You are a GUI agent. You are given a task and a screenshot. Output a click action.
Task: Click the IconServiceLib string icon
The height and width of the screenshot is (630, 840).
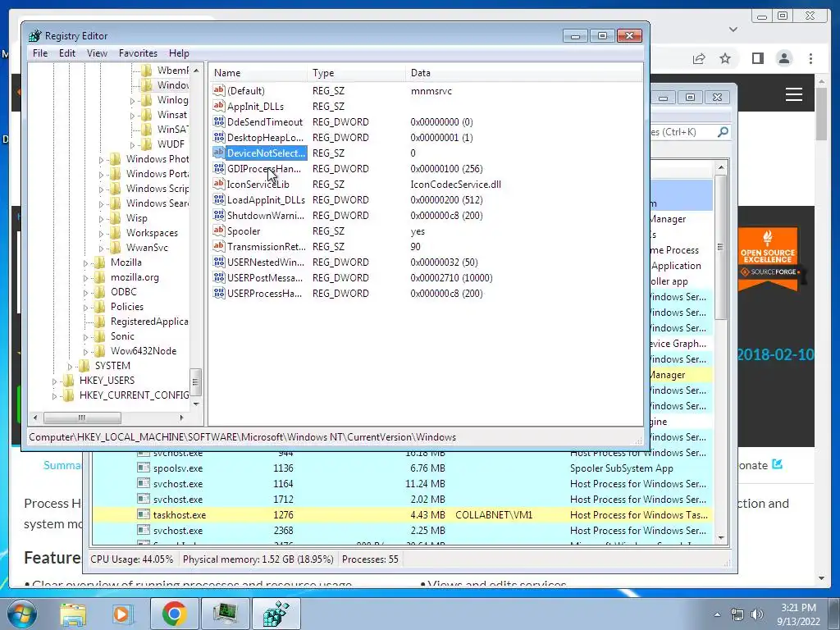coord(218,184)
